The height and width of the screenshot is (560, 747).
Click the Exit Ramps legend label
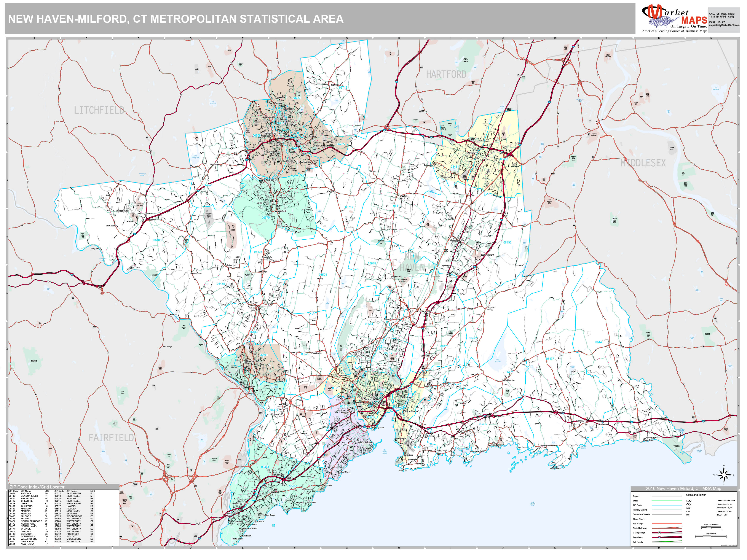[x=638, y=524]
